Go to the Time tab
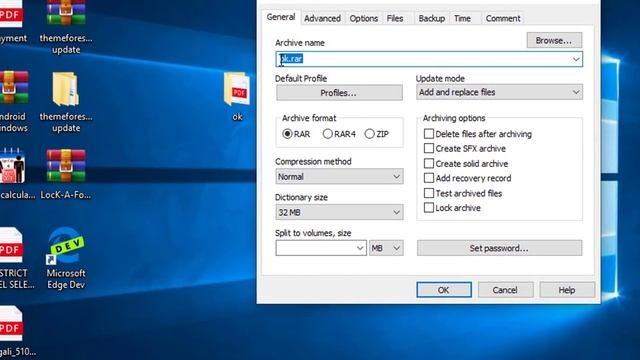Screen dimensions: 640x360 462,18
